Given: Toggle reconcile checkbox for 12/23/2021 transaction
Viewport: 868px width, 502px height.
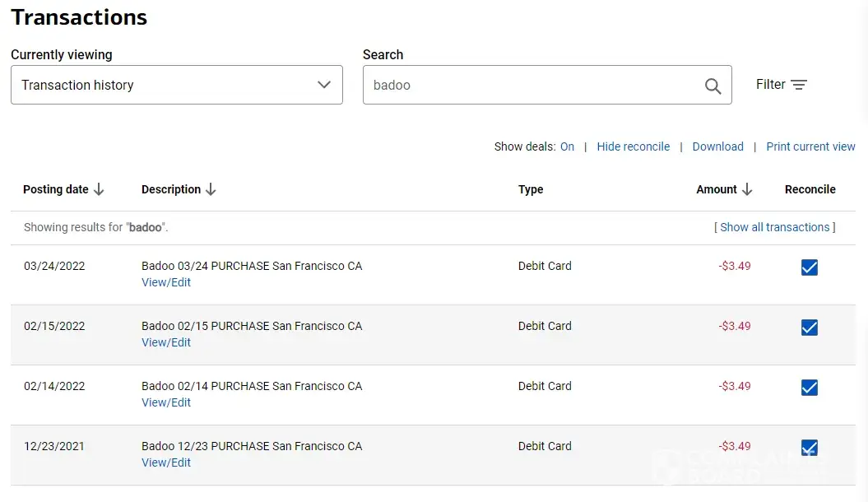Looking at the screenshot, I should [x=810, y=448].
